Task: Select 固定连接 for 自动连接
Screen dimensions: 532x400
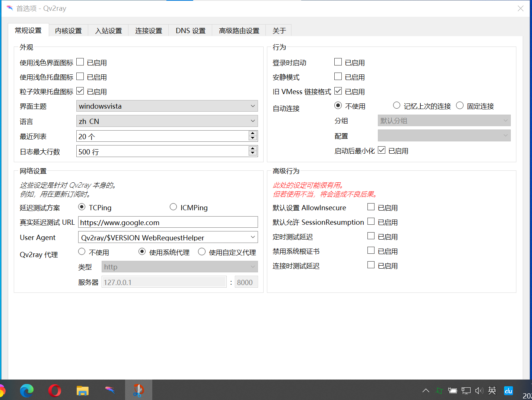Action: tap(460, 105)
